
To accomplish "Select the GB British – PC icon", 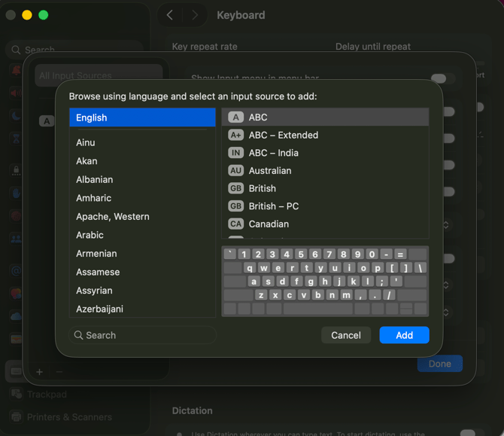I will pos(235,206).
